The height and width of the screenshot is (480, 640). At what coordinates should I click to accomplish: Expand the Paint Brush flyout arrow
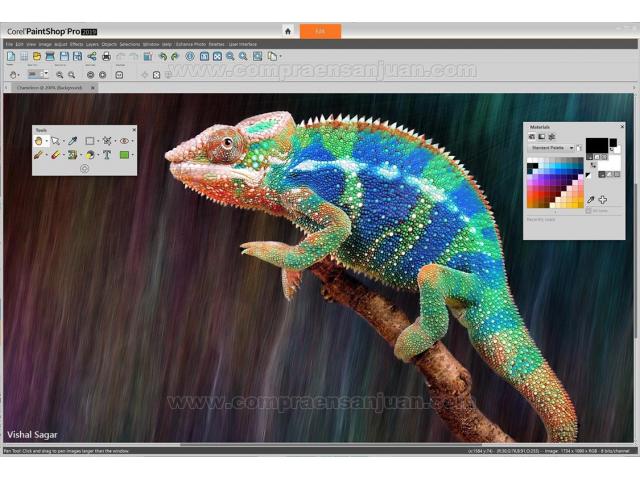(x=46, y=155)
